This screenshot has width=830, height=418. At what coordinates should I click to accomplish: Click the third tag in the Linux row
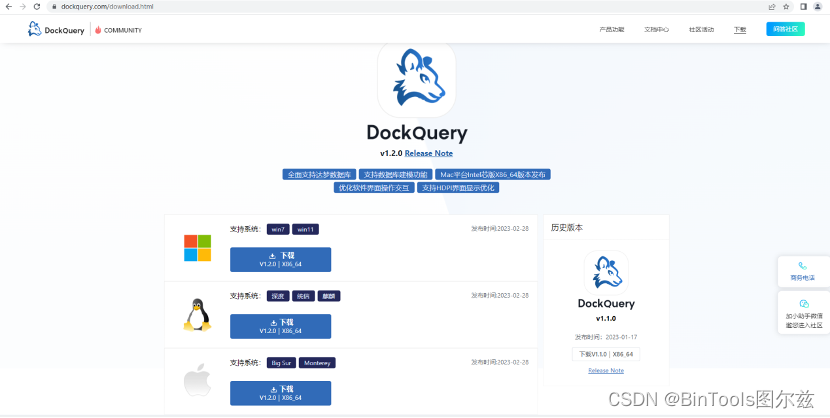click(329, 296)
